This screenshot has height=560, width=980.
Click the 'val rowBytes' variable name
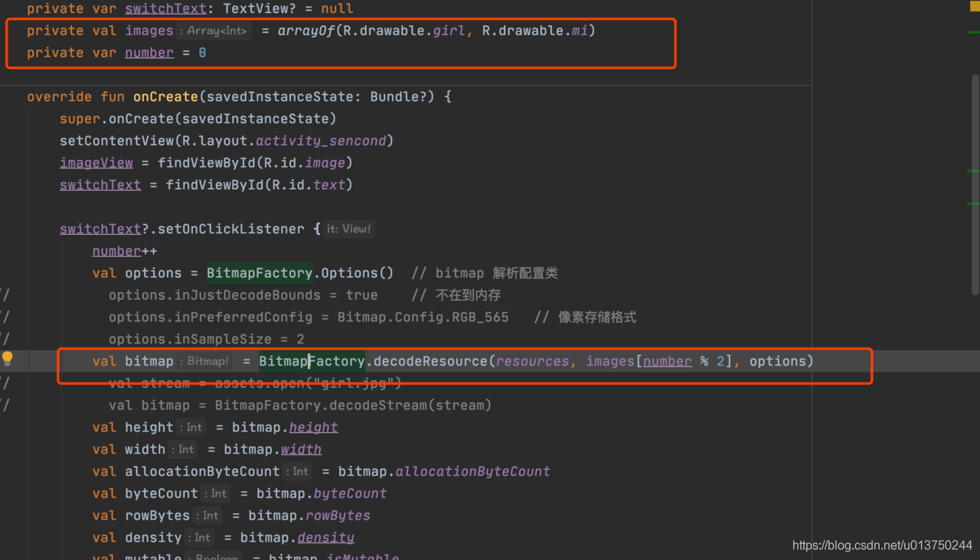click(158, 516)
